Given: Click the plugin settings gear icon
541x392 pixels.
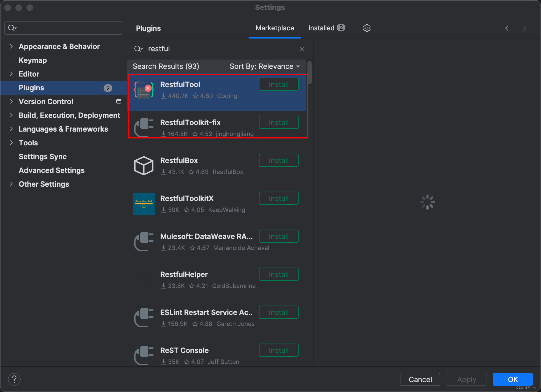Looking at the screenshot, I should (x=367, y=28).
